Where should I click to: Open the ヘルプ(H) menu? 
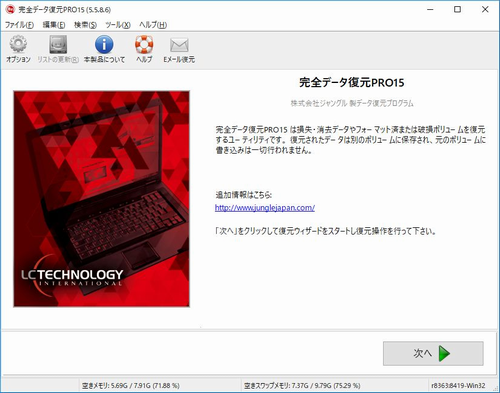(x=153, y=25)
